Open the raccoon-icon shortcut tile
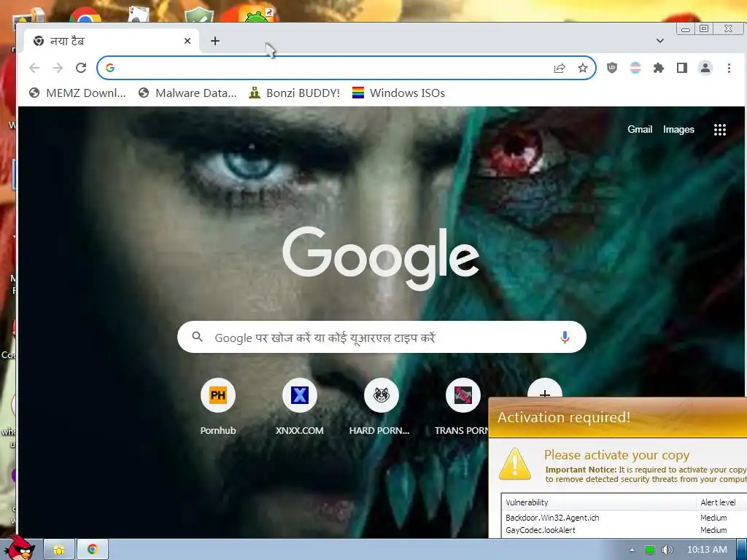Screen dimensions: 747x560 [381, 407]
